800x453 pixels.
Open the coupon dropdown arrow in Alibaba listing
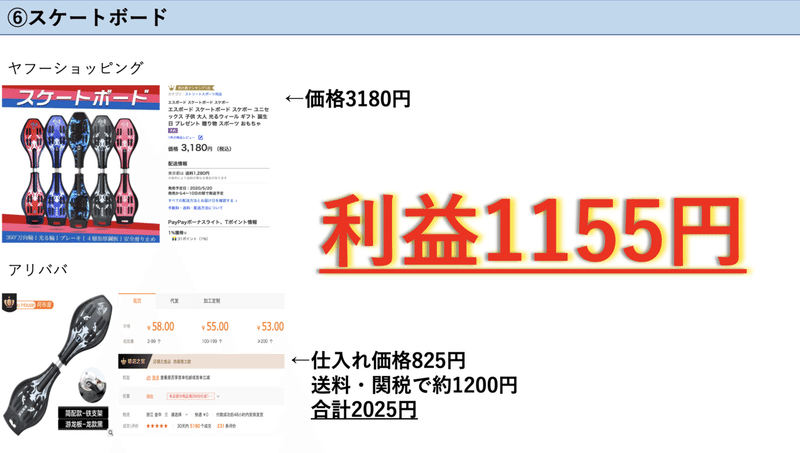(218, 396)
